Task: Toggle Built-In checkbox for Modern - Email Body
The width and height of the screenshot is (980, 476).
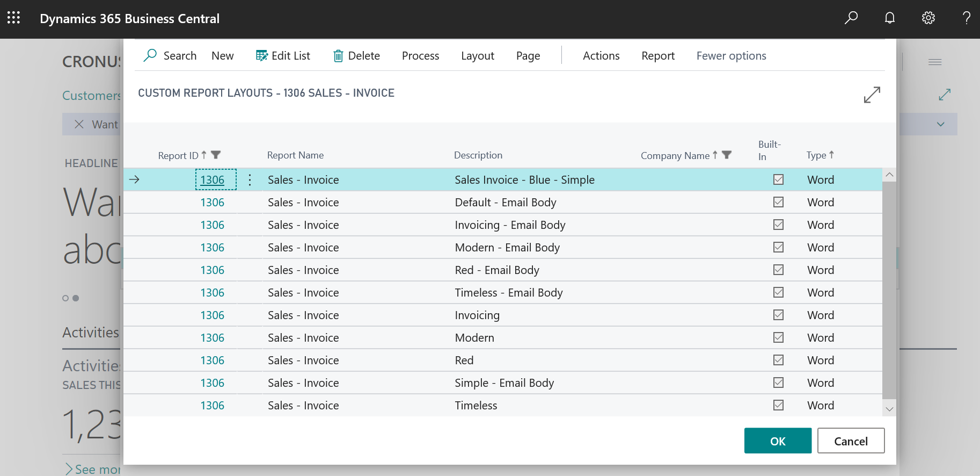Action: coord(778,247)
